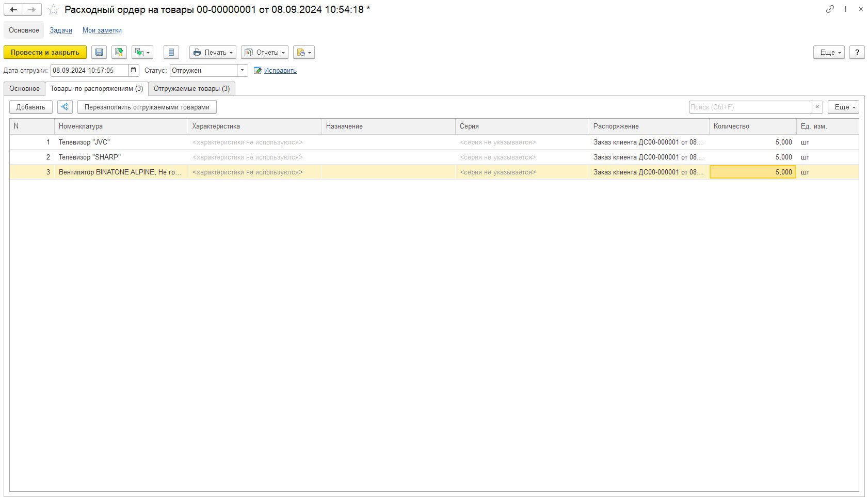Click the split row icon near Добавить
This screenshot has height=497, width=868.
point(65,107)
